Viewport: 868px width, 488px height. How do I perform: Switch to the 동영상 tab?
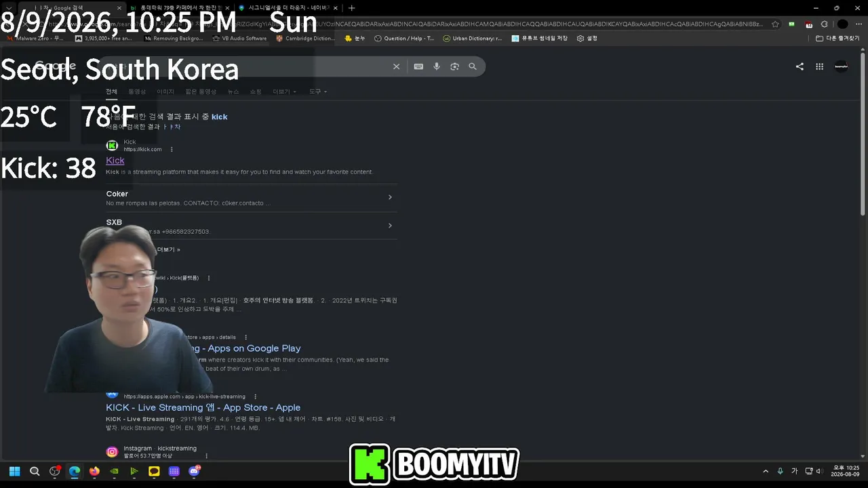(x=137, y=91)
